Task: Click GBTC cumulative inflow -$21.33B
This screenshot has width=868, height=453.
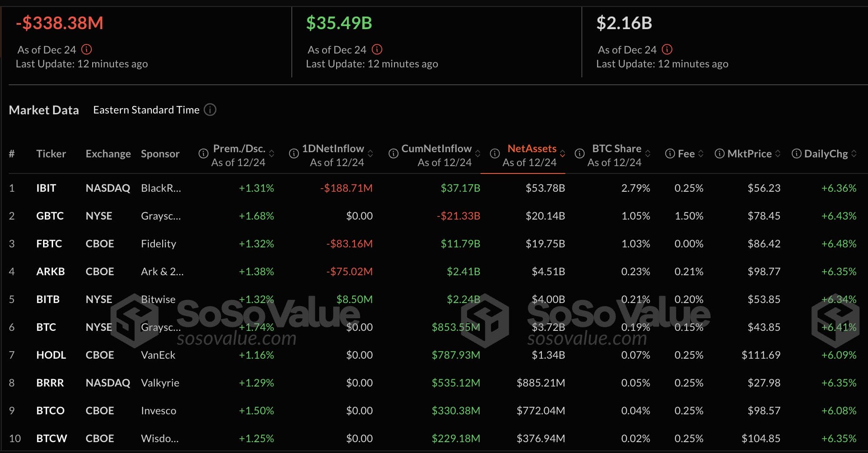Action: click(x=458, y=216)
